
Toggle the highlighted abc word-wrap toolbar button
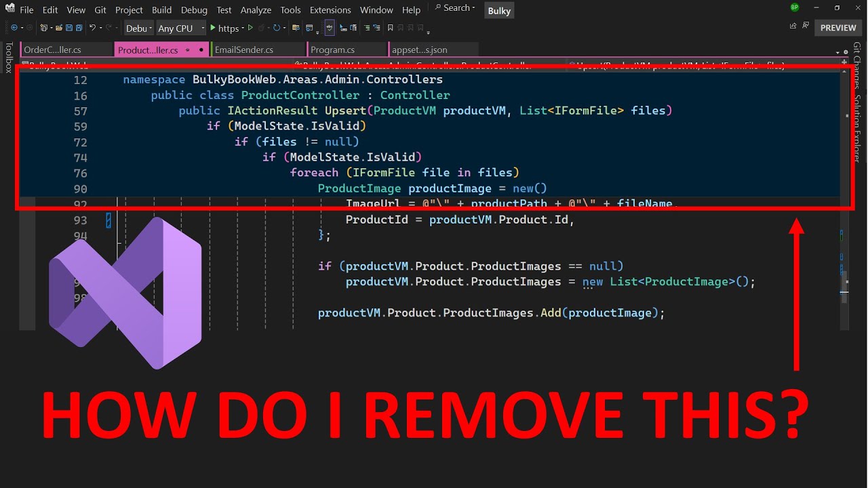click(330, 28)
